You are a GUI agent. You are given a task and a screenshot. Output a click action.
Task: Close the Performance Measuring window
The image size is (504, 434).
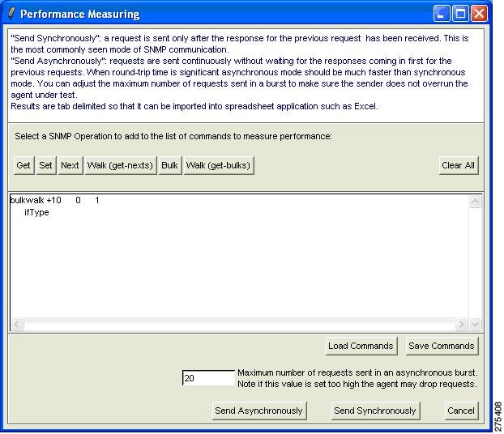tap(479, 14)
